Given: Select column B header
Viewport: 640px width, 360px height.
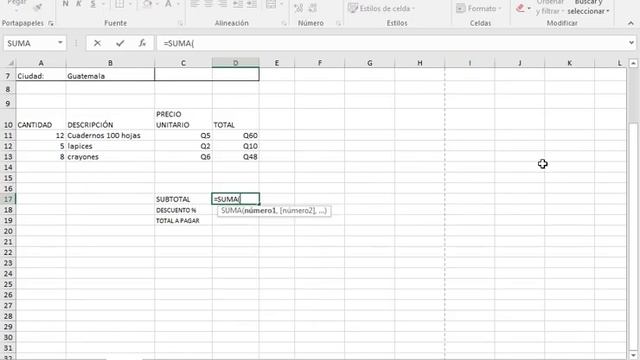Looking at the screenshot, I should pos(110,63).
